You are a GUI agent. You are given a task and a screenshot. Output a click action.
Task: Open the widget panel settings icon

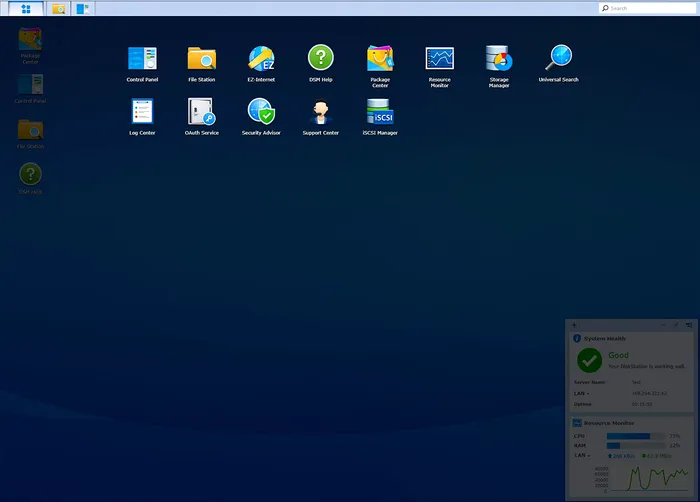pos(689,325)
